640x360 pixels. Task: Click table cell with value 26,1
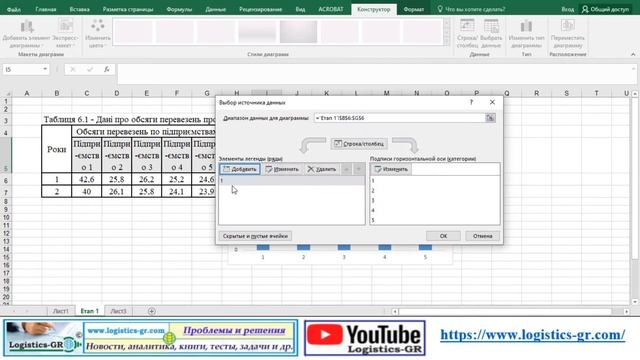pos(116,191)
